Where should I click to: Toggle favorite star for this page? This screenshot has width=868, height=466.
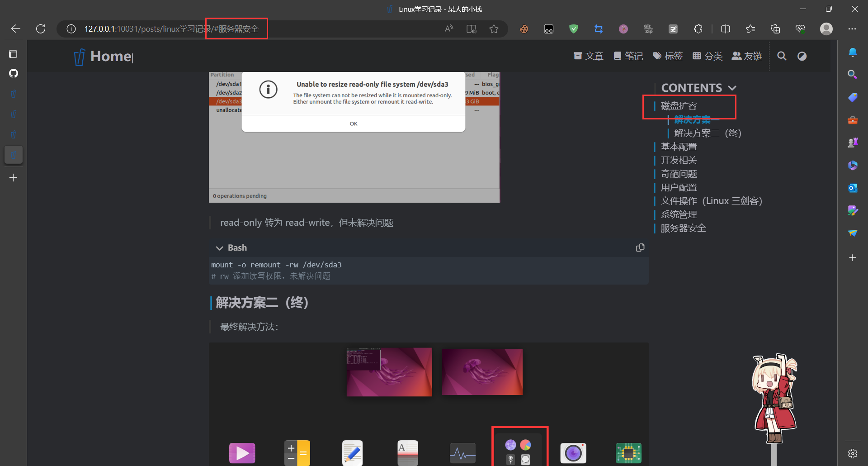click(494, 29)
